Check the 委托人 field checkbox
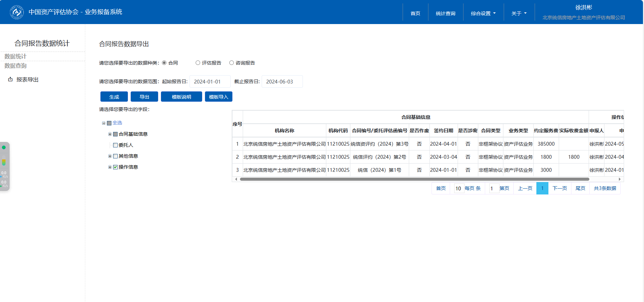Screen dimensions: 644x302 [116, 145]
